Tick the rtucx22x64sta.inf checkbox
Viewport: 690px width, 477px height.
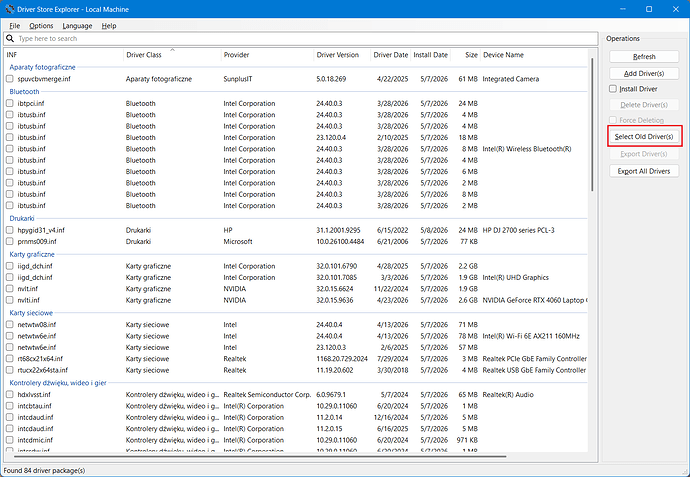[10, 370]
